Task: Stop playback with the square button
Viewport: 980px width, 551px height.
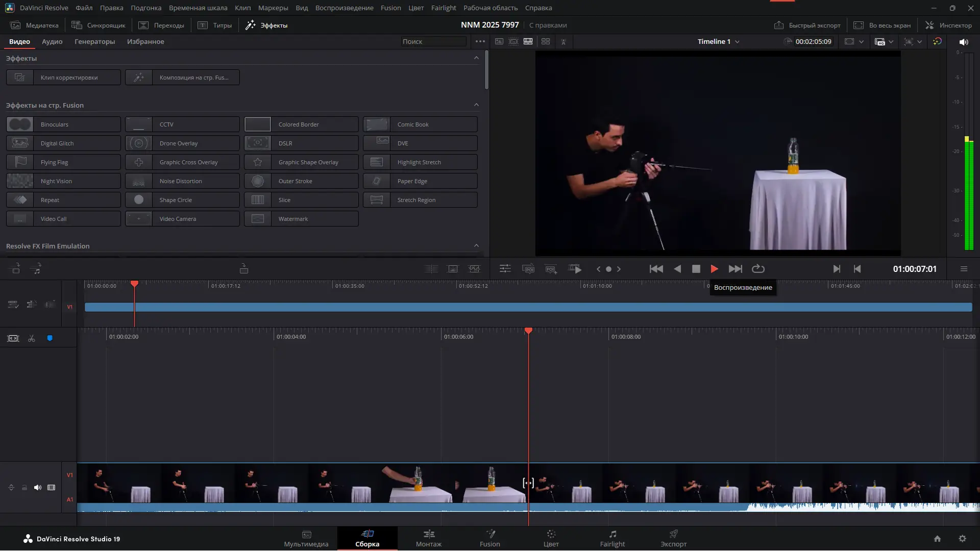Action: 696,269
